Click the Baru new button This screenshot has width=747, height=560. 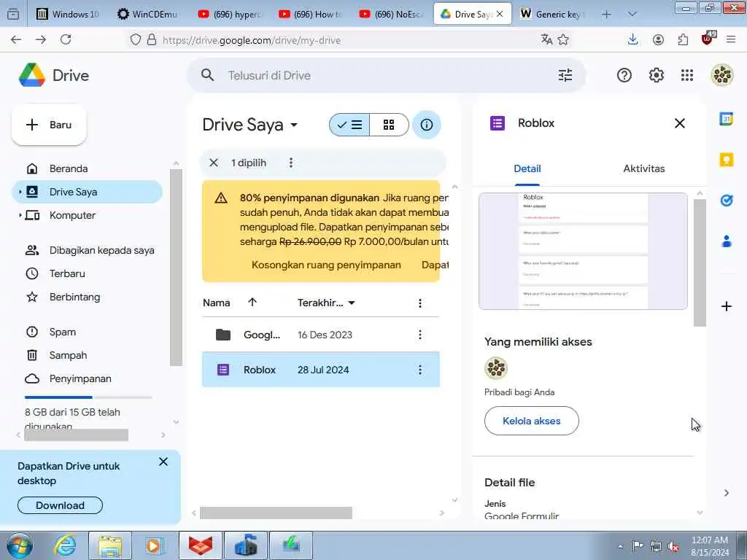click(49, 125)
